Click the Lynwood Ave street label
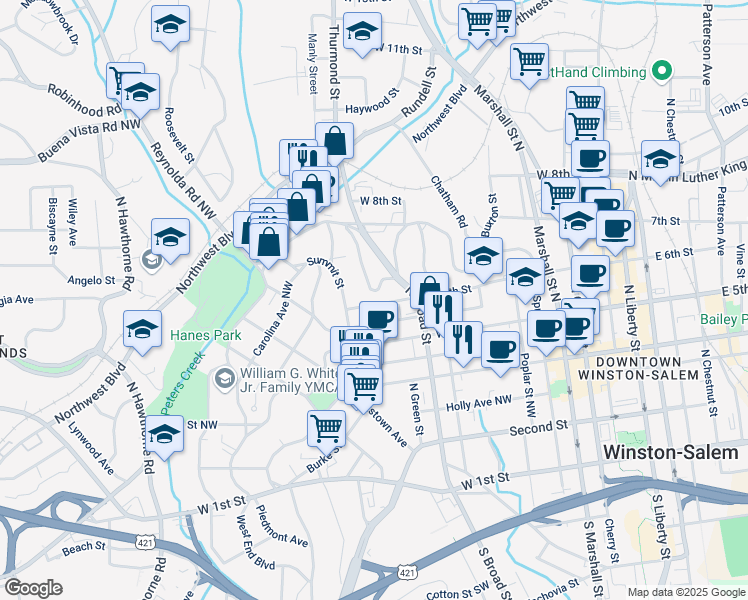The image size is (748, 600). tap(91, 449)
